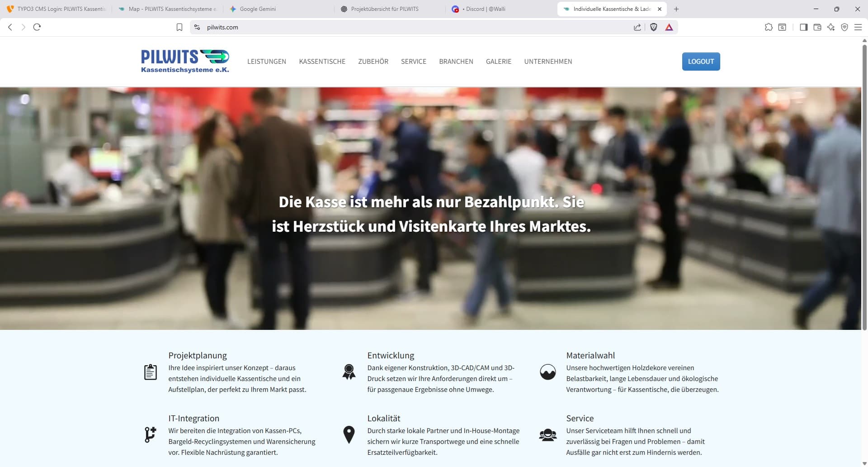Bookmark the current page
The image size is (868, 467).
click(179, 27)
